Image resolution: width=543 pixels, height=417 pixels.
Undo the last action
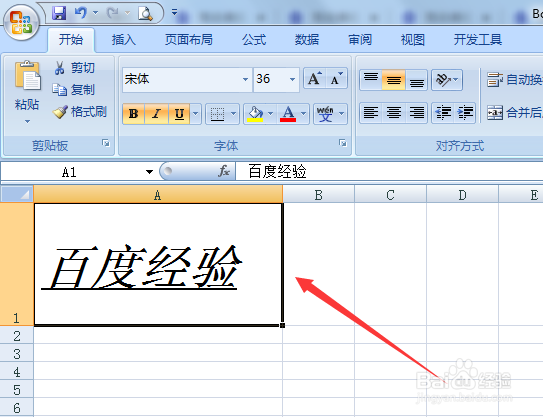[81, 13]
